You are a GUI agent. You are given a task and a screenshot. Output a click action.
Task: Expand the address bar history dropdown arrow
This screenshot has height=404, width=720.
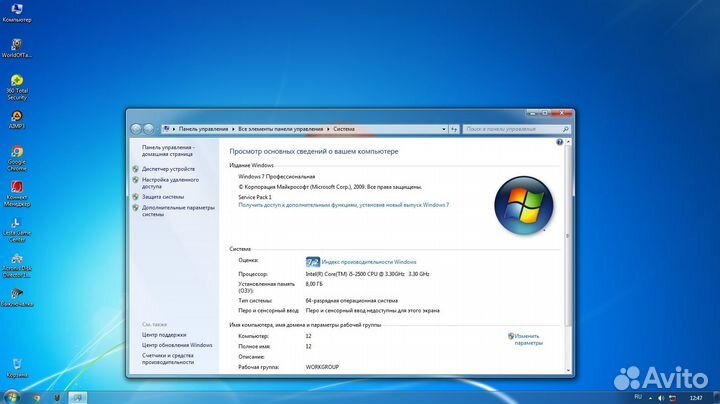point(442,129)
